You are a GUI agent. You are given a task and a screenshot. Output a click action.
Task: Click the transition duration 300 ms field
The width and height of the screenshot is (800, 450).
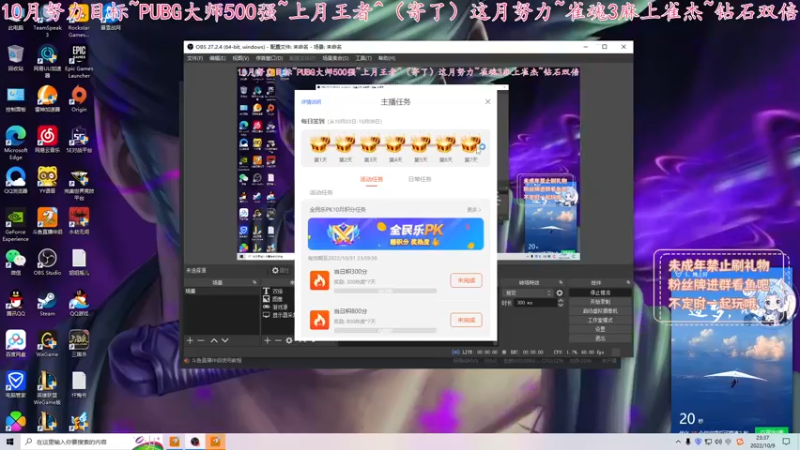click(535, 303)
